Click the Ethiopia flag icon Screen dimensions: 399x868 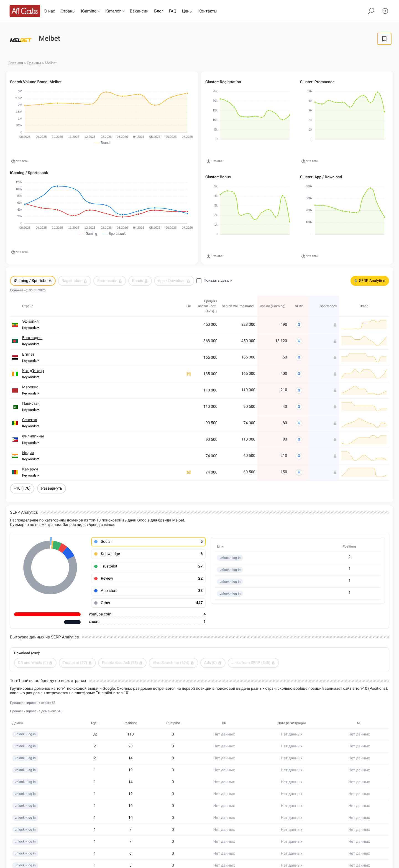(x=15, y=325)
